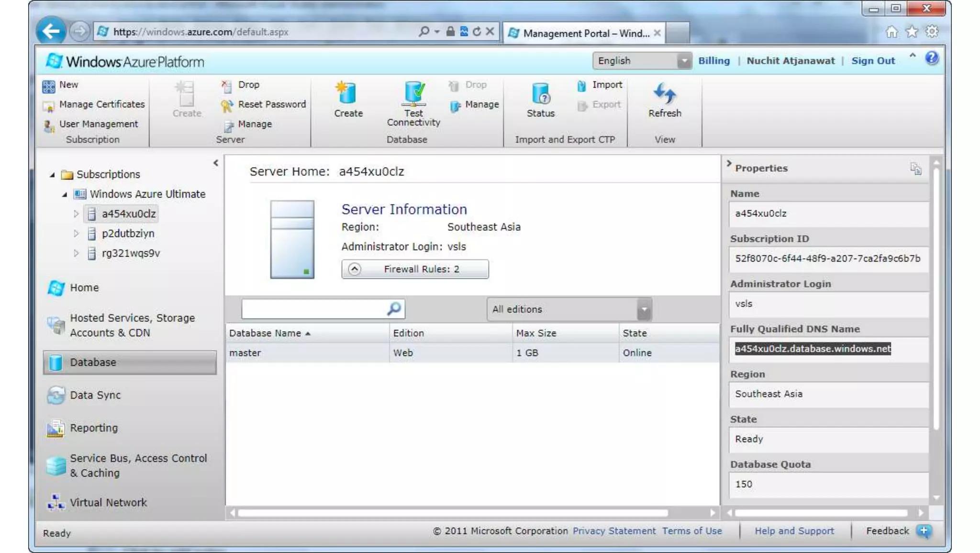
Task: Open the English language dropdown
Action: pos(684,61)
